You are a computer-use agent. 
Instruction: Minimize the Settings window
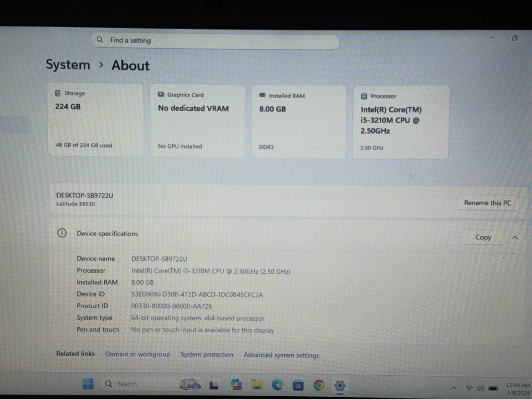tap(492, 38)
